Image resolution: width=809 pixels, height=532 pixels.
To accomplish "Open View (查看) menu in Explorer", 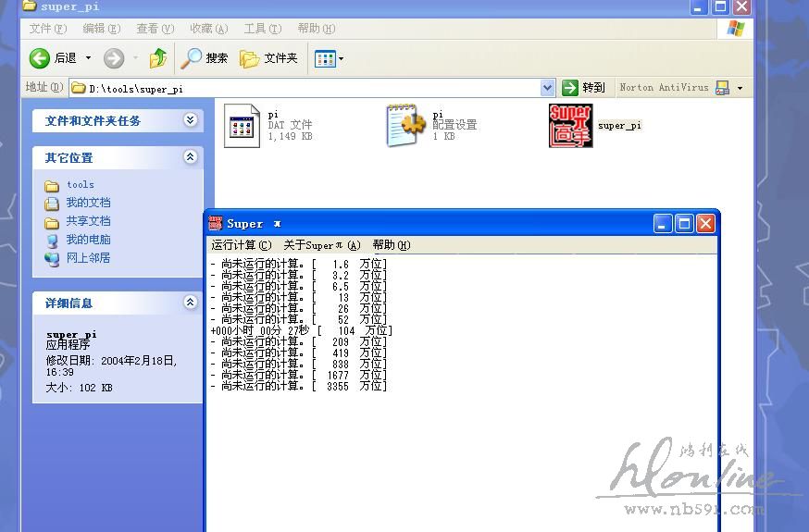I will (x=156, y=29).
